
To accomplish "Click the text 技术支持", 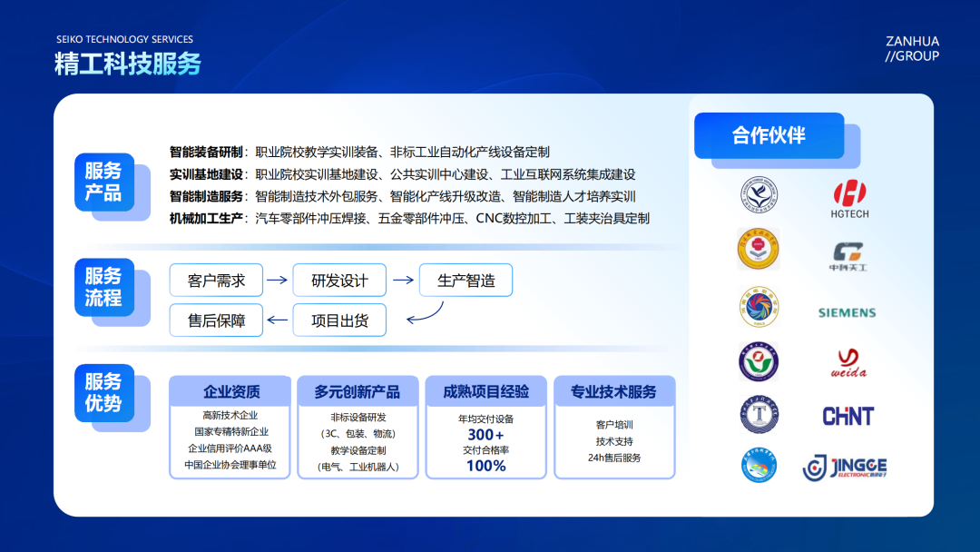I will tap(614, 441).
